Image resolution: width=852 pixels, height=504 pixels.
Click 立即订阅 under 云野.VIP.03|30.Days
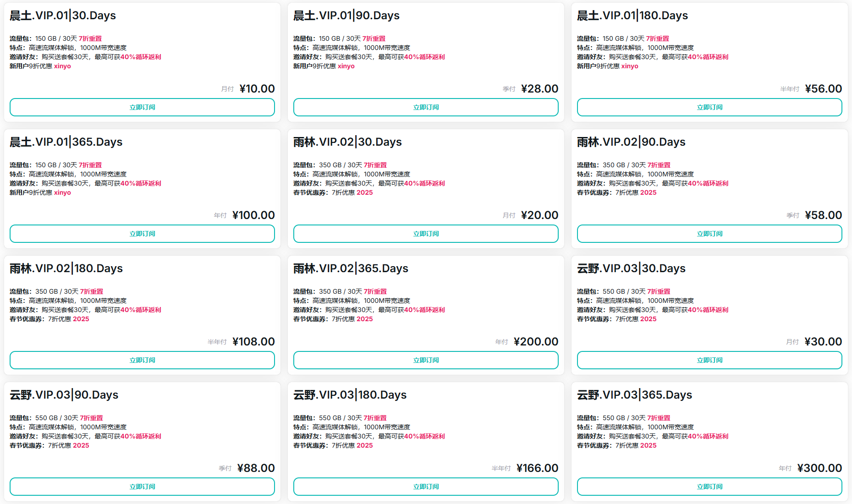[709, 360]
